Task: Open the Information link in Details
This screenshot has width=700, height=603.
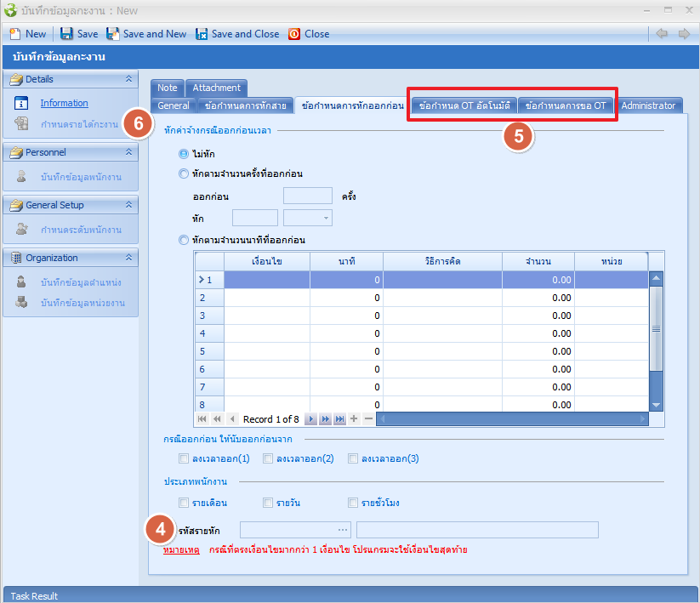Action: coord(64,103)
